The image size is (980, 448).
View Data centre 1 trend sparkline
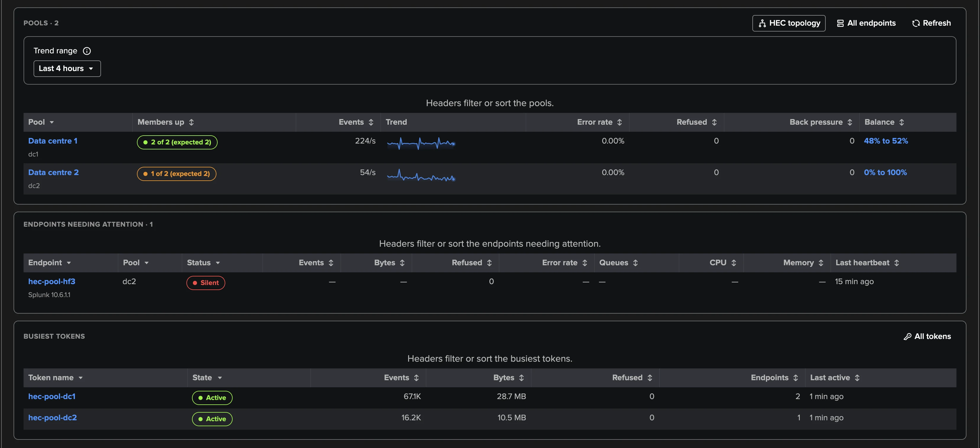(421, 144)
